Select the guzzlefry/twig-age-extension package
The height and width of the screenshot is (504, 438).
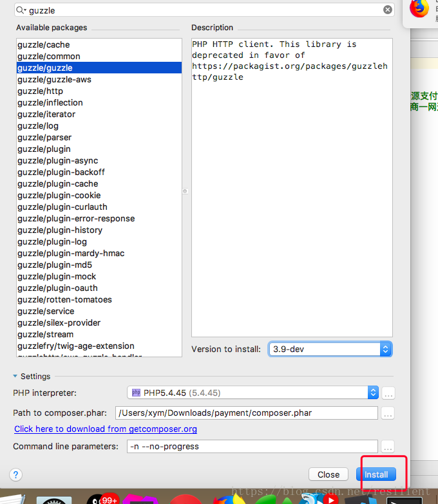[x=99, y=346]
